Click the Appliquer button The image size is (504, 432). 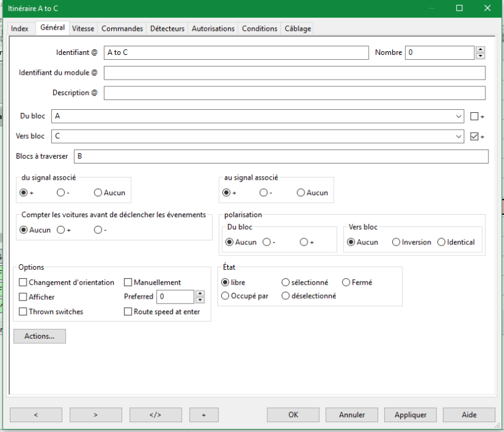pyautogui.click(x=411, y=415)
